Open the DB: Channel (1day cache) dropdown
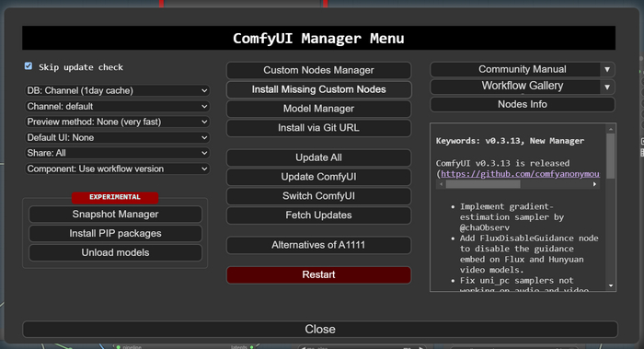The height and width of the screenshot is (349, 644). click(x=117, y=90)
